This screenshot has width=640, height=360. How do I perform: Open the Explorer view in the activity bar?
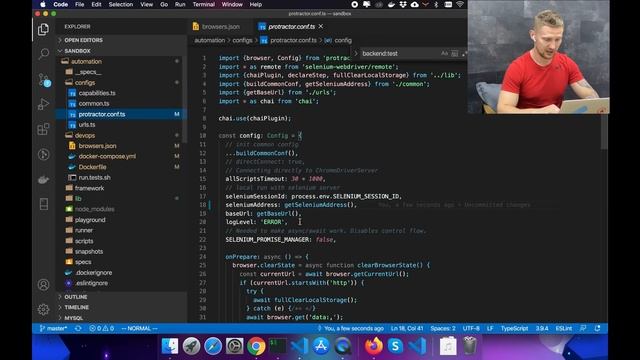(43, 29)
